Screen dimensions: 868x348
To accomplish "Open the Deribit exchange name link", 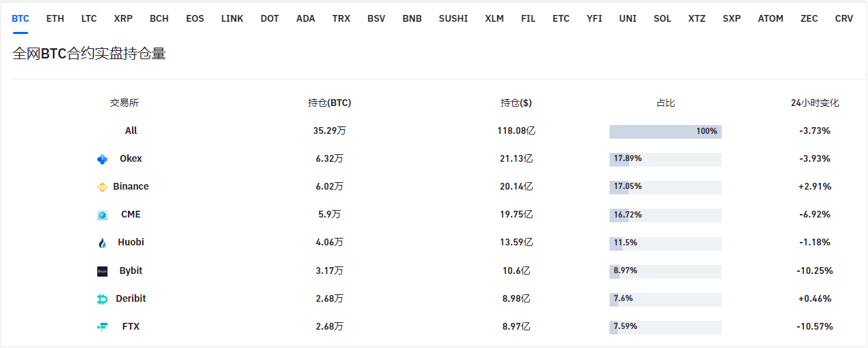I will [131, 298].
